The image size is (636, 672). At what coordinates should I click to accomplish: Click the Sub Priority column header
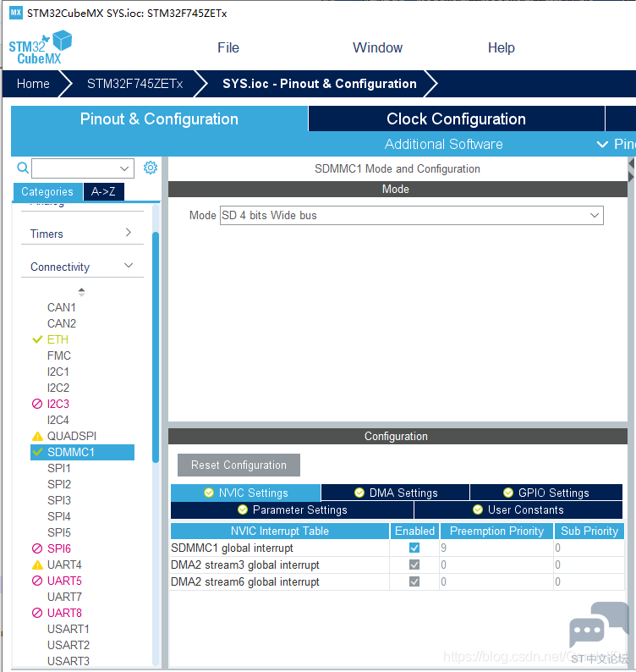tap(589, 531)
